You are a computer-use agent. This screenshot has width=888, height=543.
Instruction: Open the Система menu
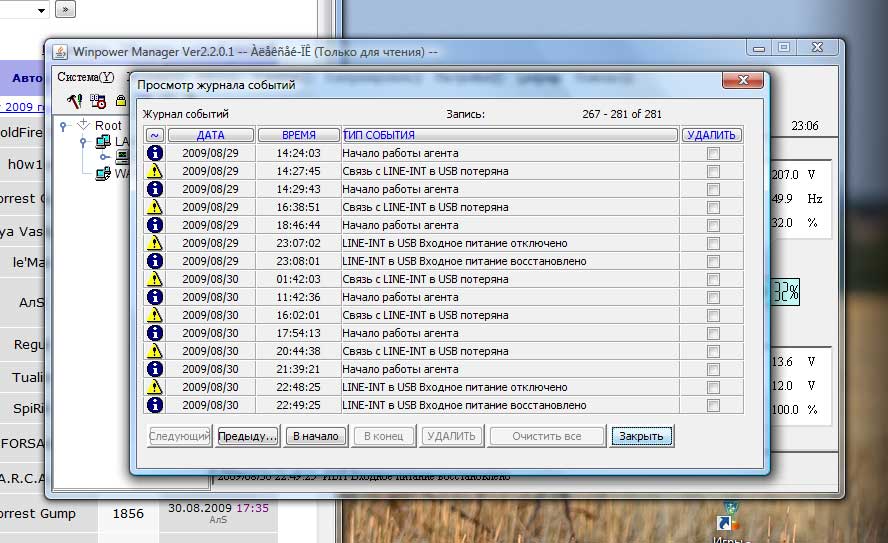pos(86,77)
